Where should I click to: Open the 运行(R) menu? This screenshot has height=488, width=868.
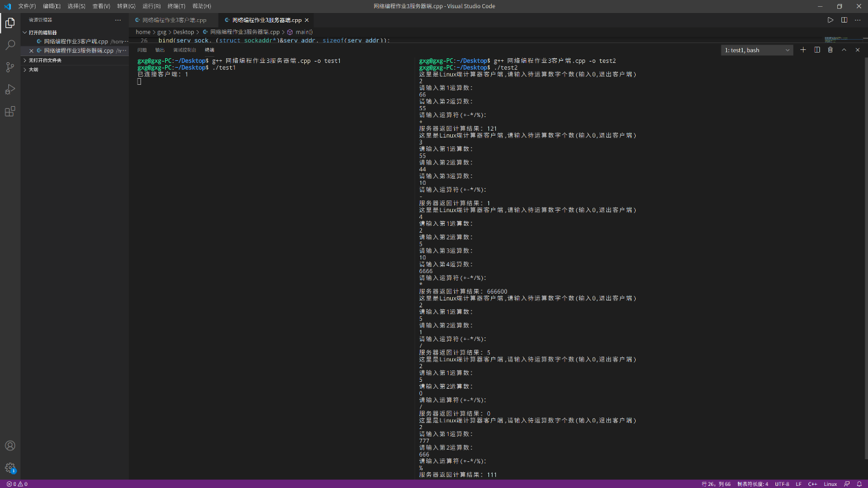[x=151, y=6]
